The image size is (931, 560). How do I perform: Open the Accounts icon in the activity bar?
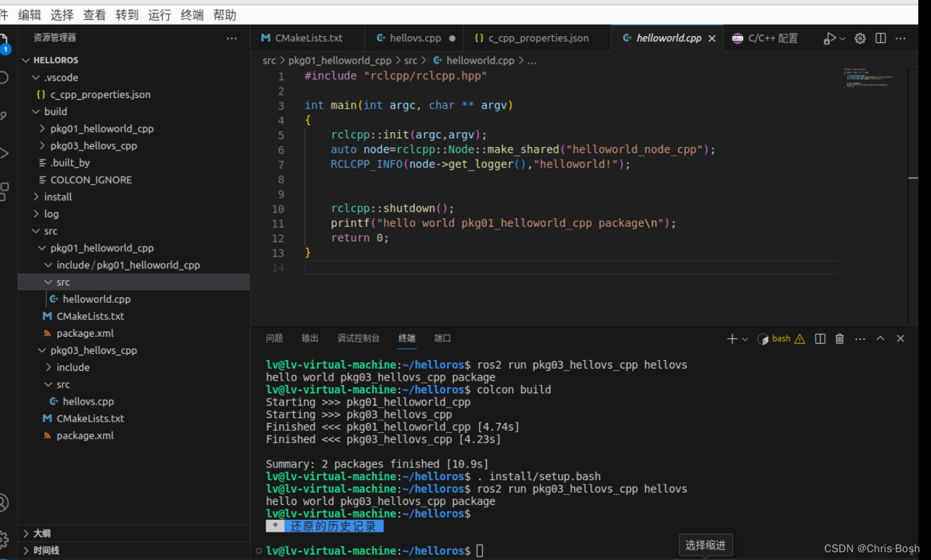pos(4,502)
